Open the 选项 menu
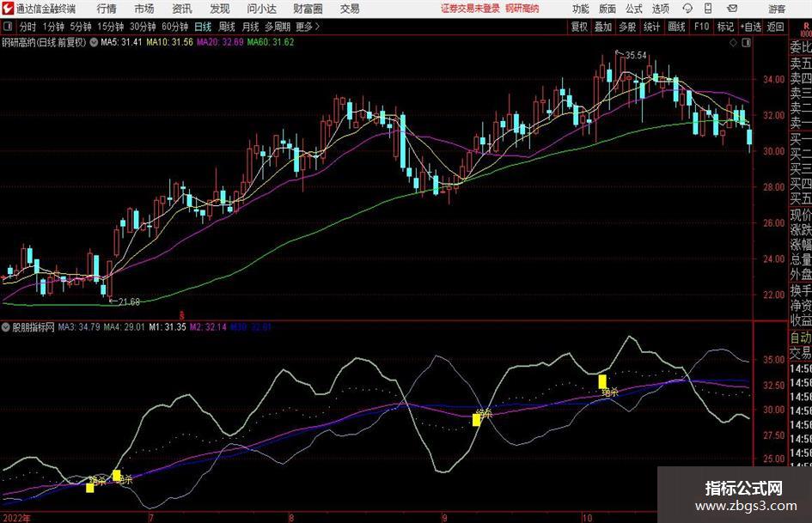The height and width of the screenshot is (523, 812). tap(660, 9)
